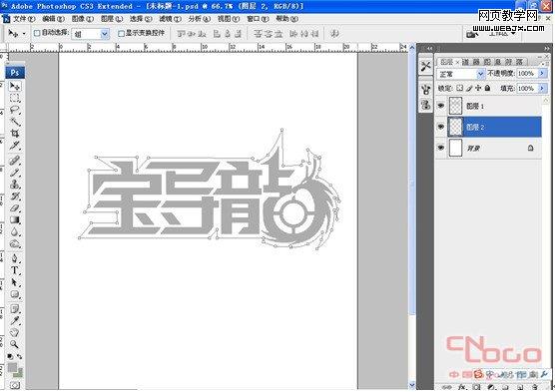Open the 滤镜 menu
Viewport: 555px width, 392px height.
[170, 19]
